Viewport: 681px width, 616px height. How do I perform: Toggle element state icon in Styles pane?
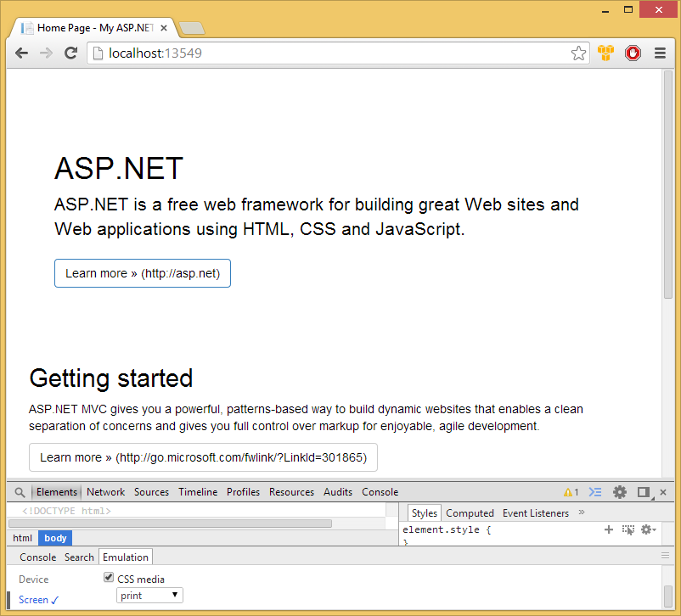click(x=628, y=529)
